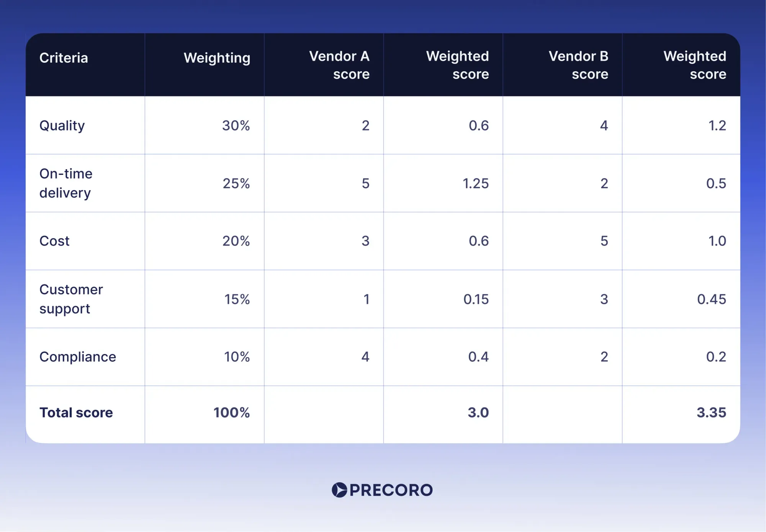Screen dimensions: 766x532
Task: Click the Vendor A score header
Action: point(339,65)
